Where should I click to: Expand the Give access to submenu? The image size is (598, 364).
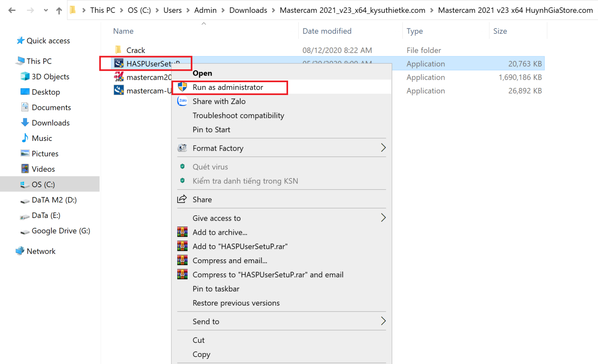(383, 218)
